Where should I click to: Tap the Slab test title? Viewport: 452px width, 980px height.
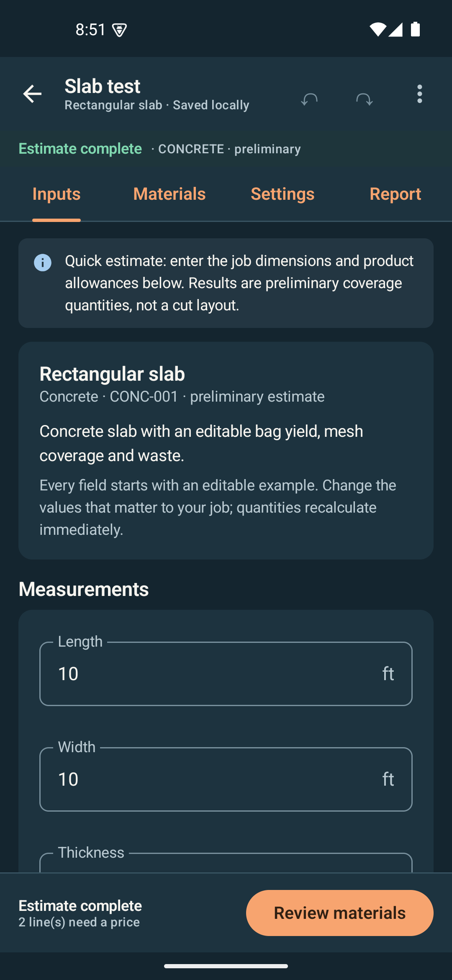pyautogui.click(x=103, y=86)
